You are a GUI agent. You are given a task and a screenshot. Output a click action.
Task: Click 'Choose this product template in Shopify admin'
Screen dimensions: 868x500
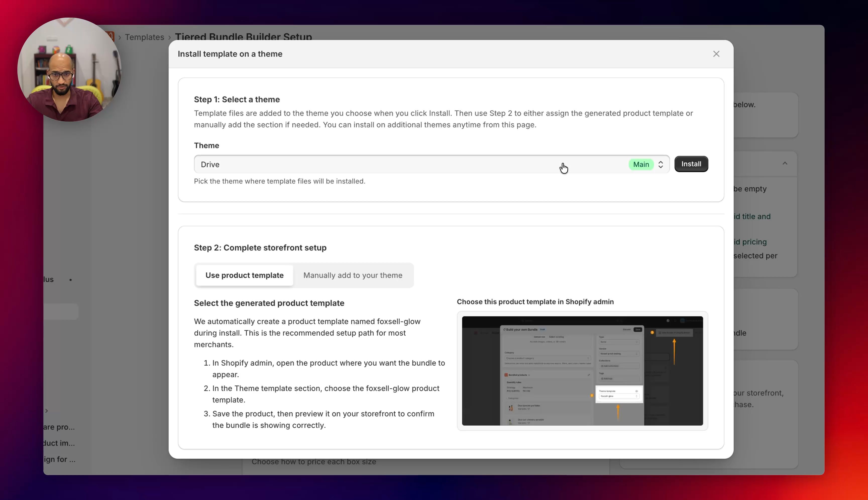click(x=535, y=302)
